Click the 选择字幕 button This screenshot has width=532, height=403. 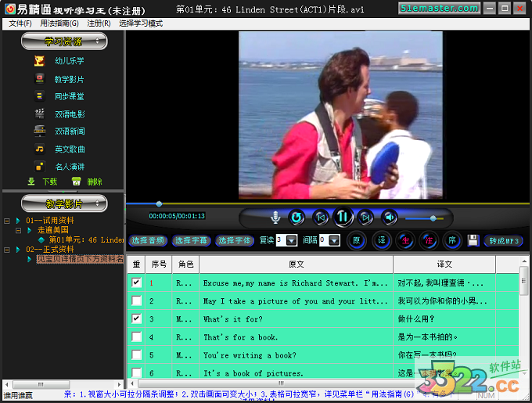coord(192,240)
